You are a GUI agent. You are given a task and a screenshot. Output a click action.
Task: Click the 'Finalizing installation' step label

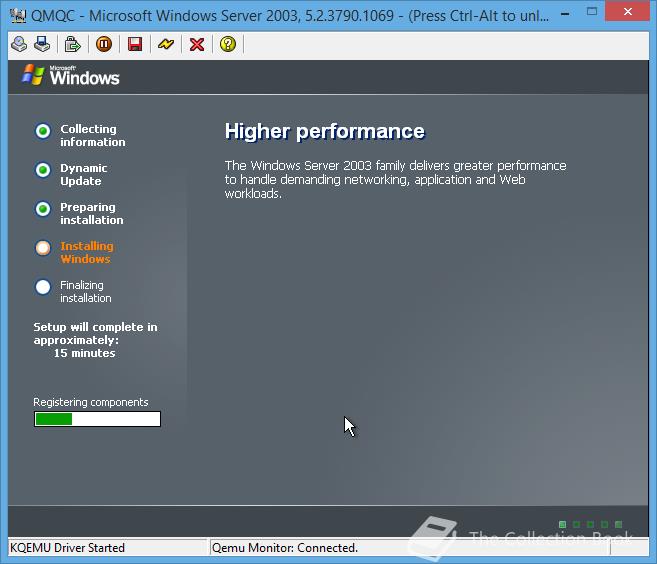(x=85, y=291)
